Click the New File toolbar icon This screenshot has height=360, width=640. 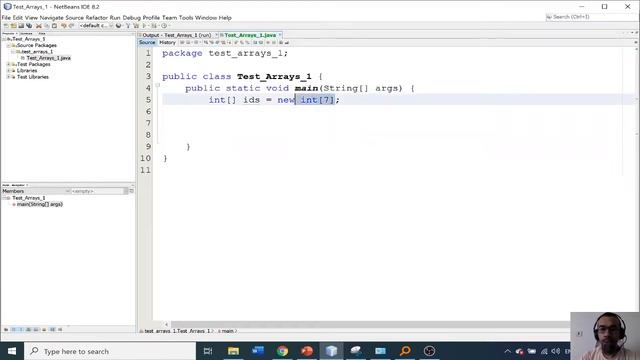pos(6,26)
